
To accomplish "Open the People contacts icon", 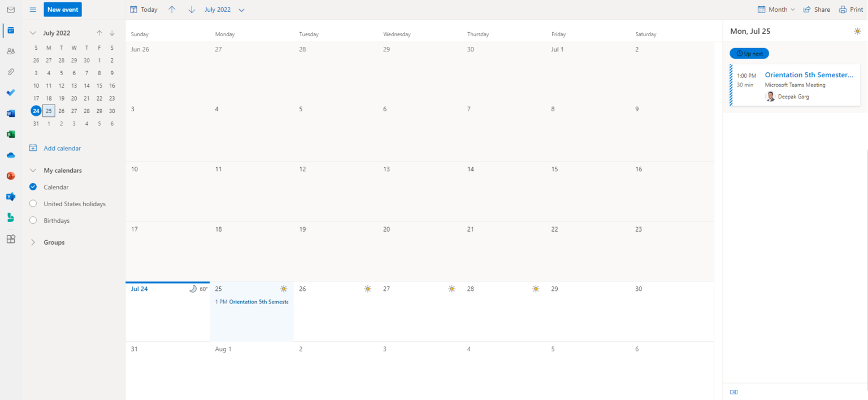I will (x=11, y=51).
